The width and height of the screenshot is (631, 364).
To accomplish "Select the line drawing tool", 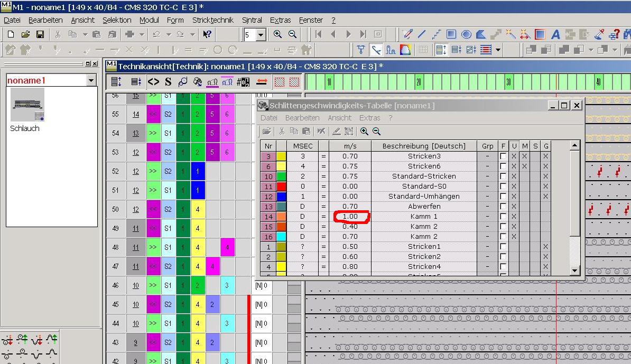I will click(x=422, y=34).
